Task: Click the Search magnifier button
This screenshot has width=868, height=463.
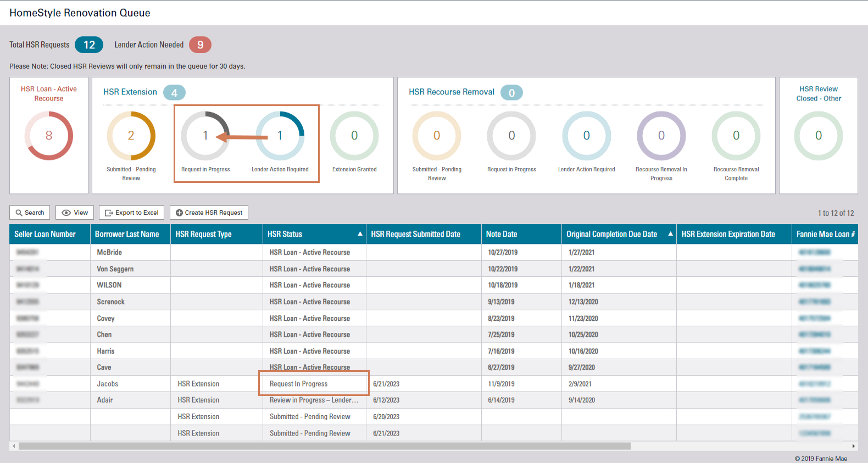Action: 30,213
